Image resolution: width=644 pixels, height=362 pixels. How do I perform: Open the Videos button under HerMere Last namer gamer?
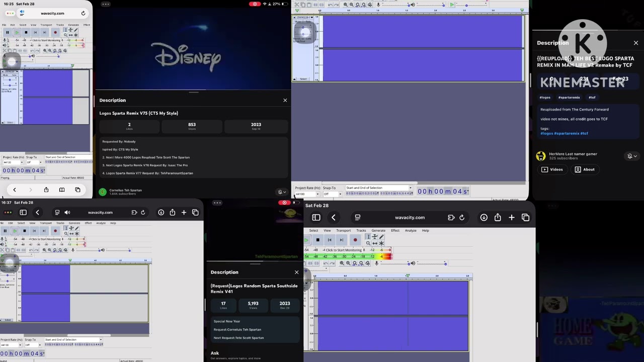point(552,169)
